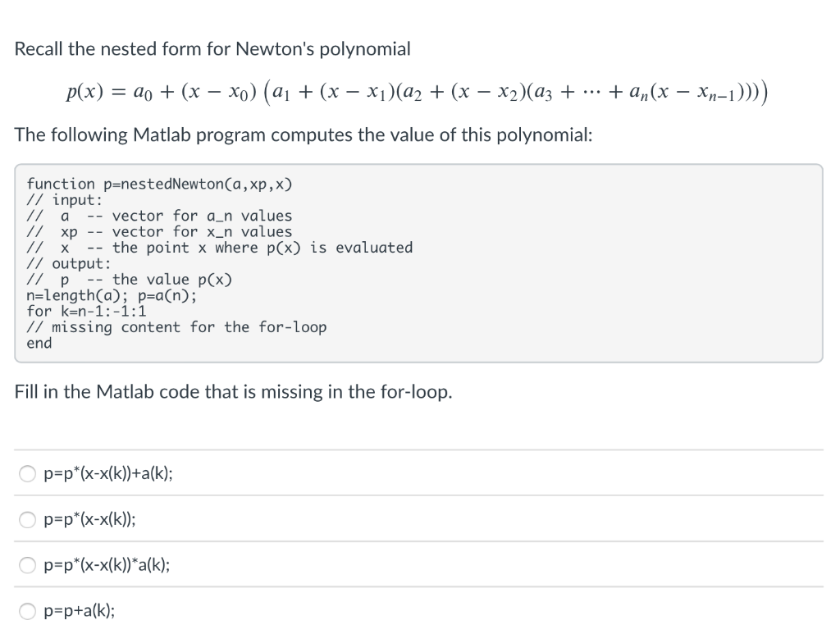Click the question prompt about the for-loop
Image resolution: width=840 pixels, height=643 pixels.
[x=232, y=391]
